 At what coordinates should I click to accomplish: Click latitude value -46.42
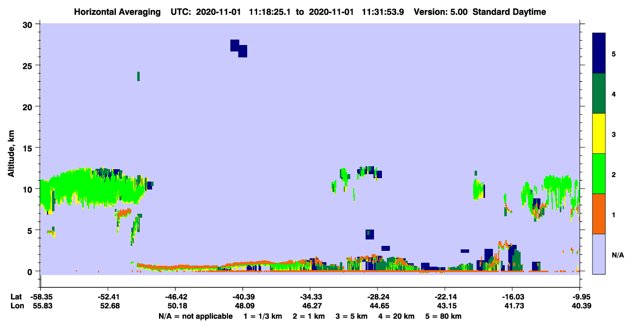(175, 297)
